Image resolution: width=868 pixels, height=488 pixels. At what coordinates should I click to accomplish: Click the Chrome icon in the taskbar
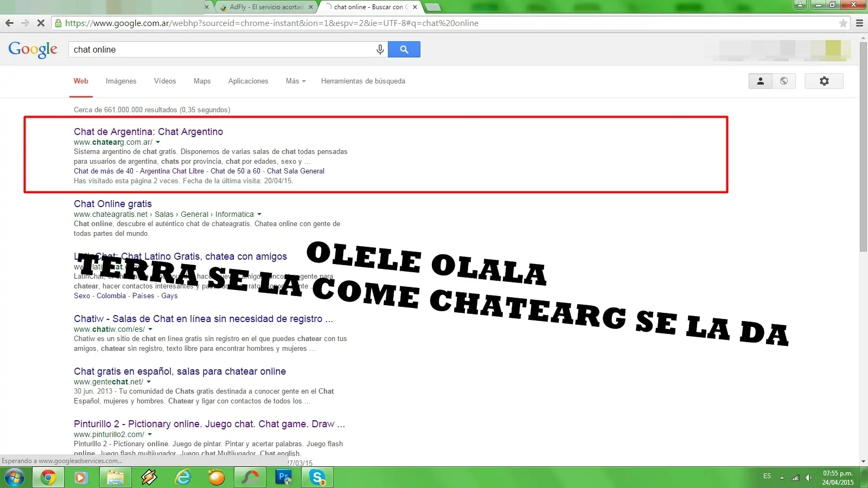[48, 478]
